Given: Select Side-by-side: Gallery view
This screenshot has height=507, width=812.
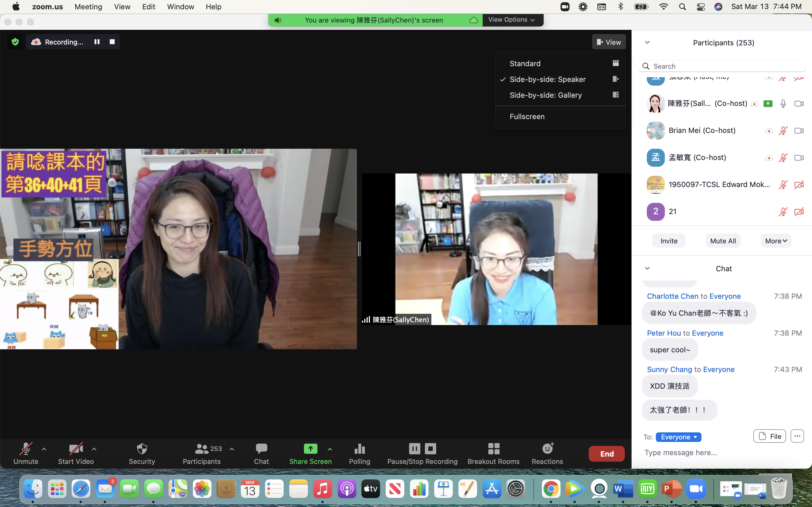Looking at the screenshot, I should 546,95.
